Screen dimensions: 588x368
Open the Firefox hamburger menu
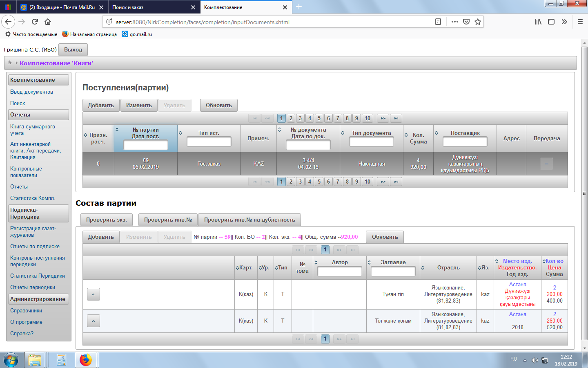[x=580, y=22]
